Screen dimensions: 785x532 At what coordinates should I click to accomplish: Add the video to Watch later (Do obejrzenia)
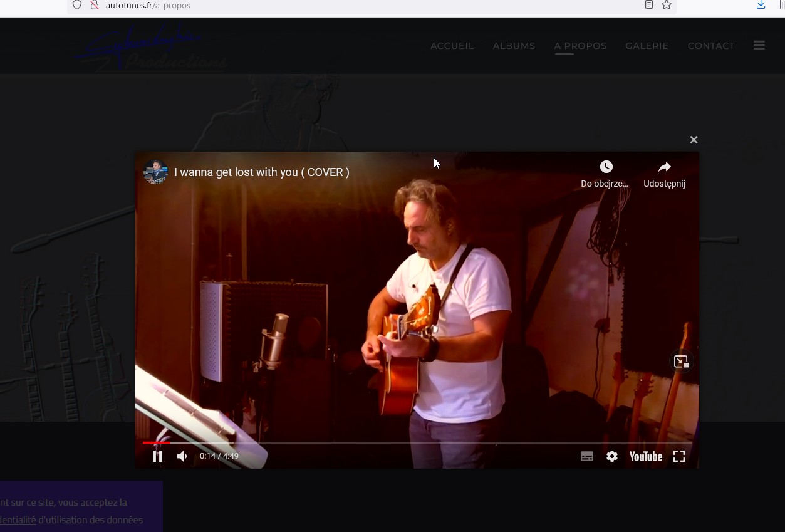coord(606,173)
